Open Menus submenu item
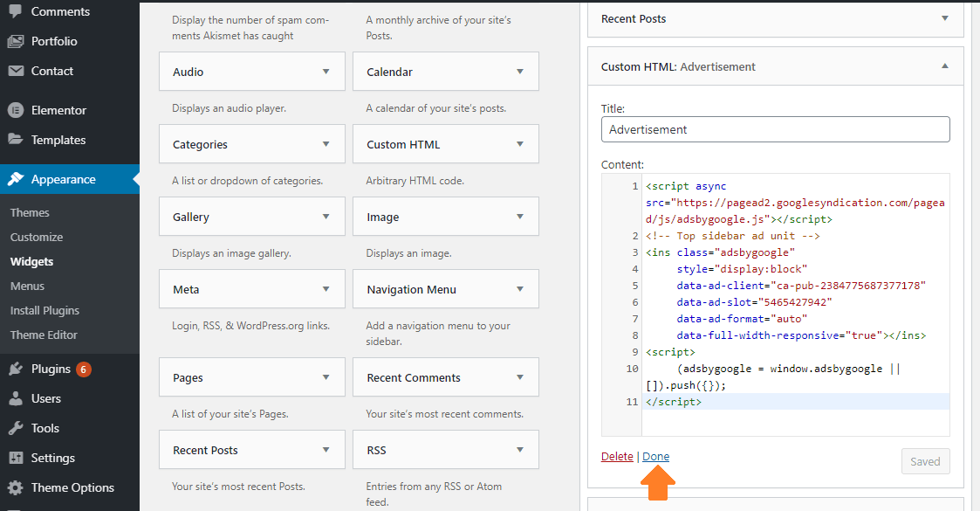Viewport: 980px width, 511px height. [28, 286]
